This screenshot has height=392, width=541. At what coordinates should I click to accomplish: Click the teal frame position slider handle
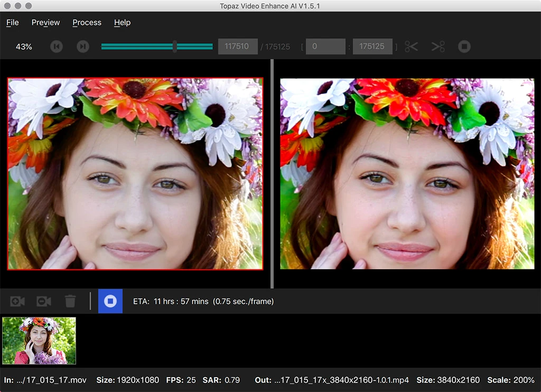pyautogui.click(x=174, y=46)
